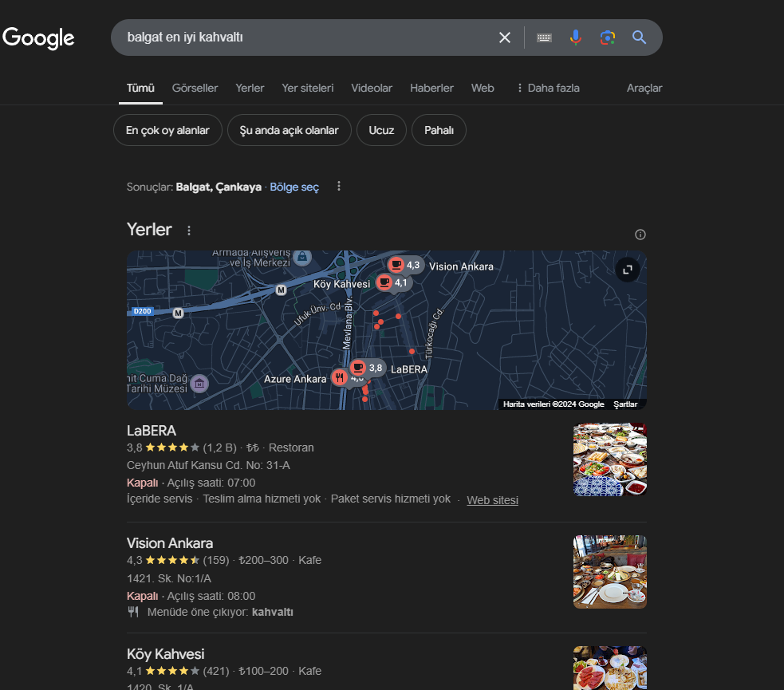Image resolution: width=784 pixels, height=690 pixels.
Task: Apply Şu anda açık olanlar filter
Action: click(x=289, y=131)
